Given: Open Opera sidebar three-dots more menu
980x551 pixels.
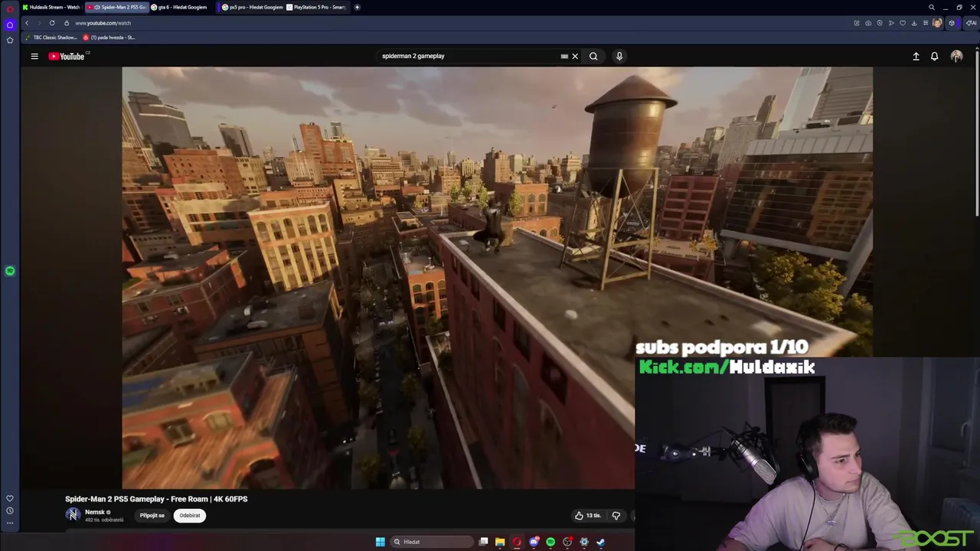Looking at the screenshot, I should pos(10,523).
